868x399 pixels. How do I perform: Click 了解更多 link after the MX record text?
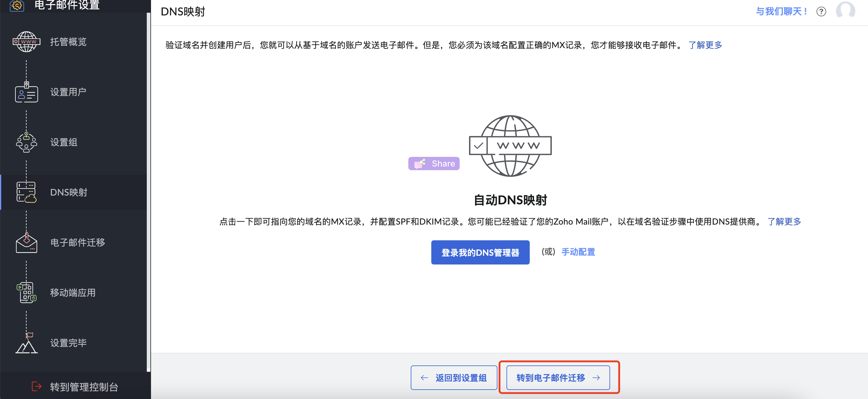[705, 45]
